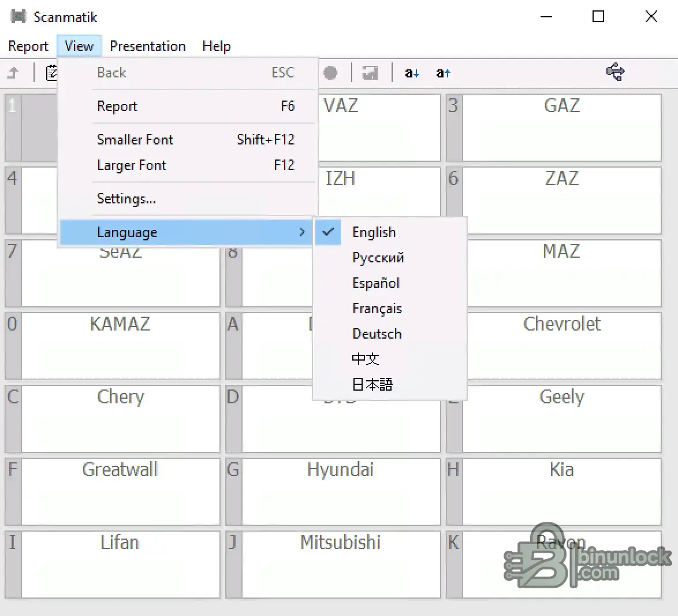
Task: Click the decrease font size icon
Action: coord(412,73)
